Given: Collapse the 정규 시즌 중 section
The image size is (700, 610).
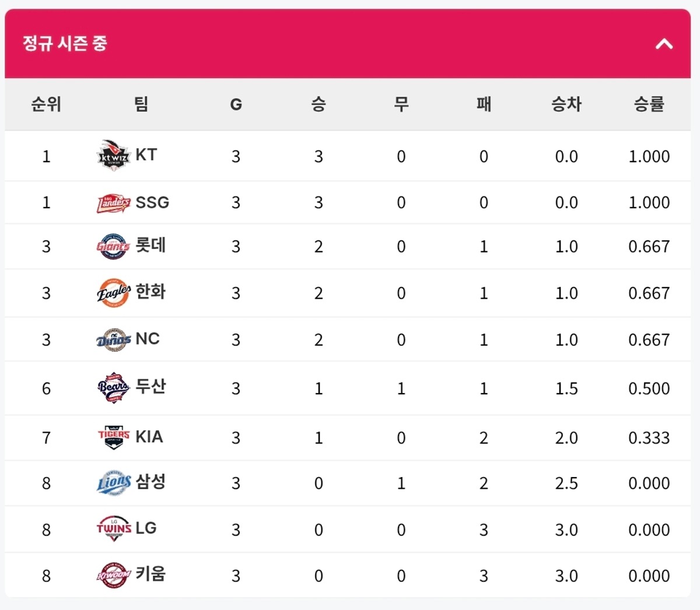Looking at the screenshot, I should pos(664,44).
